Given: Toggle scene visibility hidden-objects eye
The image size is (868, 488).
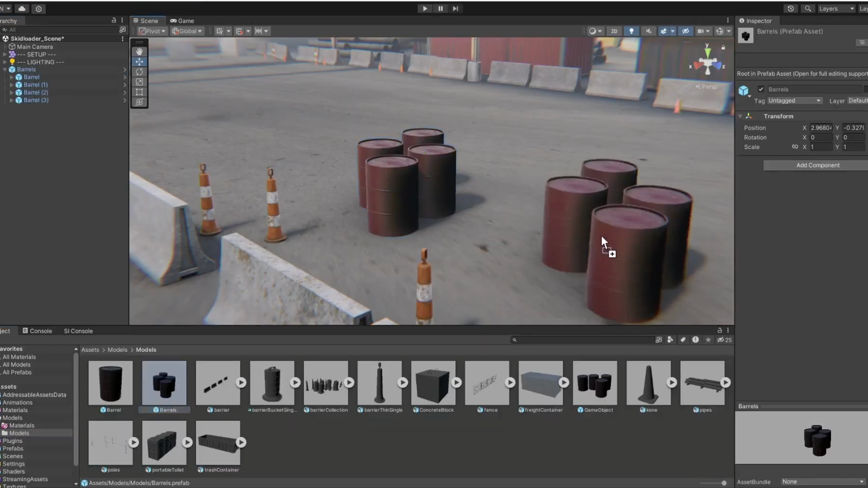Looking at the screenshot, I should (x=685, y=31).
